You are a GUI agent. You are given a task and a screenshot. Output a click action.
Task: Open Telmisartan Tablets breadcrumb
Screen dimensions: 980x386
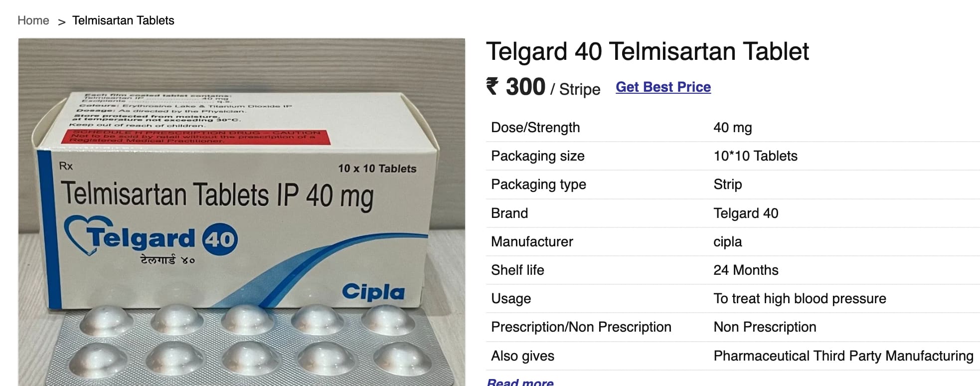(x=123, y=20)
